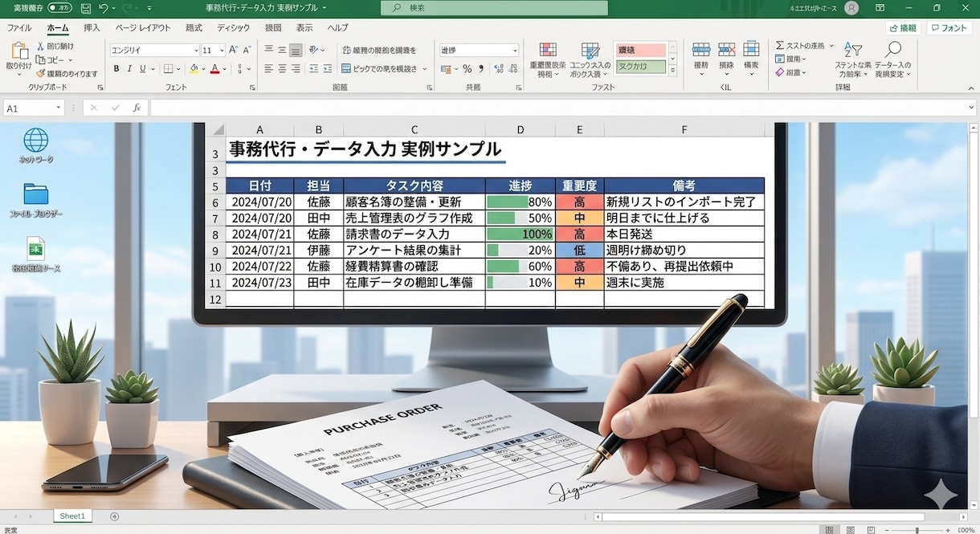Screen dimensions: 980x534
Task: Expand the Name Box dropdown arrow
Action: (x=59, y=108)
